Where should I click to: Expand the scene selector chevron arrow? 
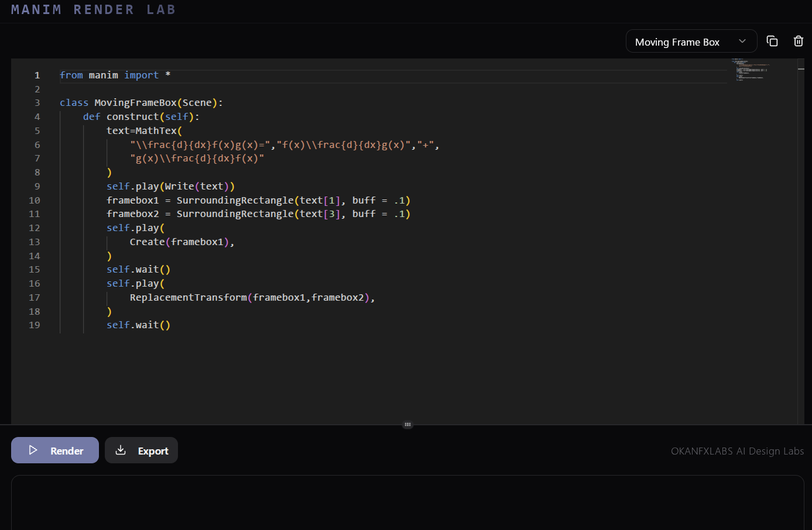pos(742,42)
